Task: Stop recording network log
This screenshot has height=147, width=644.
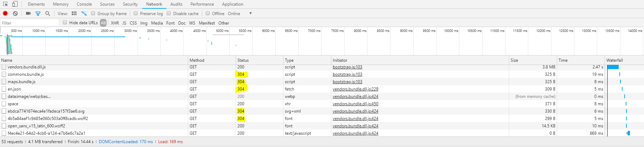Action: 5,14
